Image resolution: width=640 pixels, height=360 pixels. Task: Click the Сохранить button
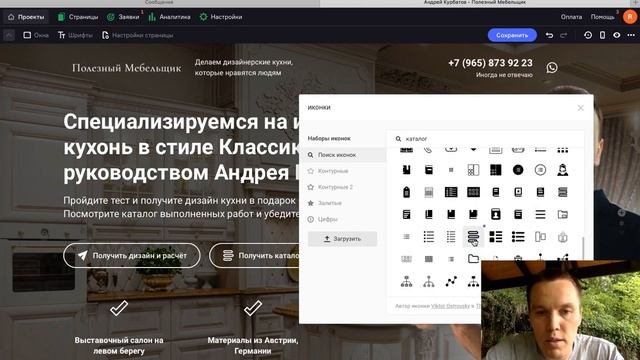click(x=512, y=36)
